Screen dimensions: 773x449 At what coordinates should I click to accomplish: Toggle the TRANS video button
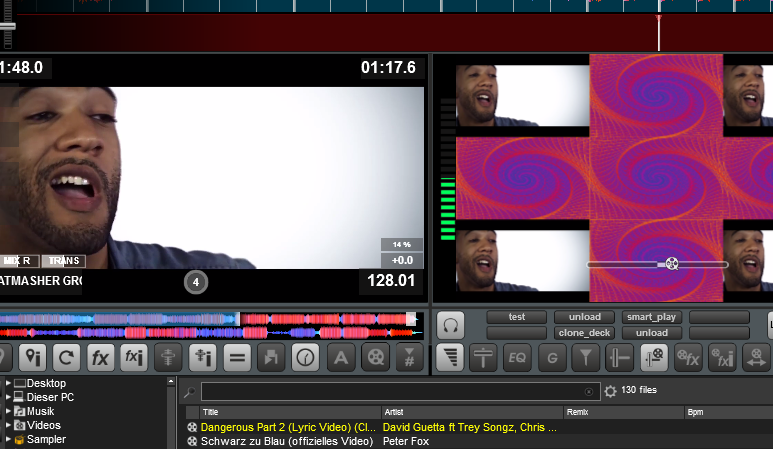(64, 261)
